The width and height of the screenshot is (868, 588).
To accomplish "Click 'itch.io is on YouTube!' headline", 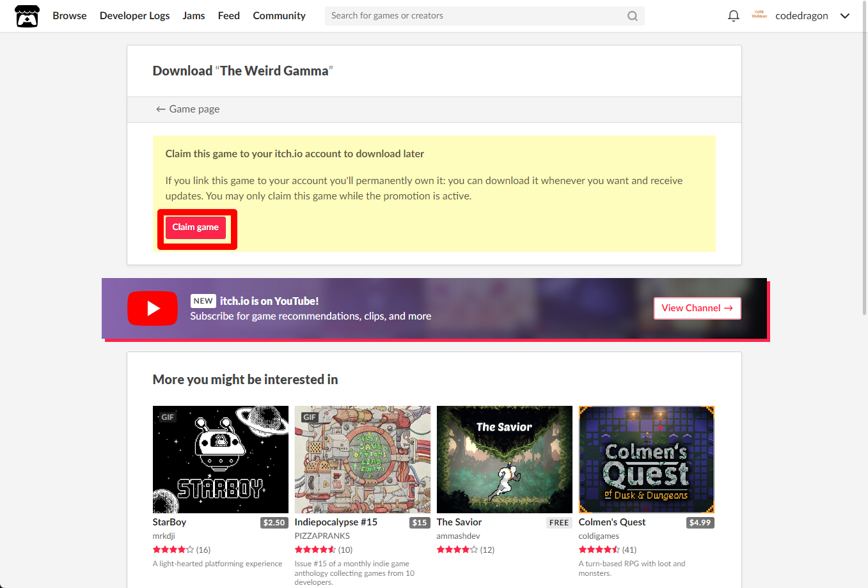I will 269,301.
